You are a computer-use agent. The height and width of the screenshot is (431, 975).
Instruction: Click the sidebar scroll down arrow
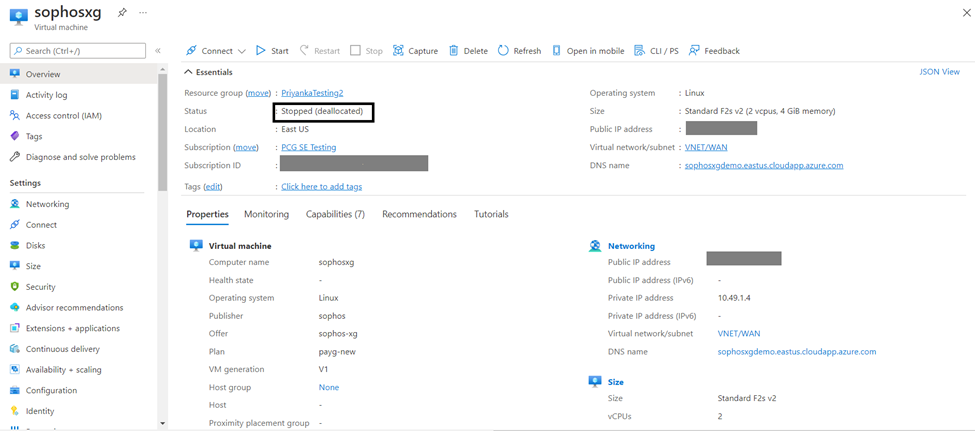[x=162, y=424]
